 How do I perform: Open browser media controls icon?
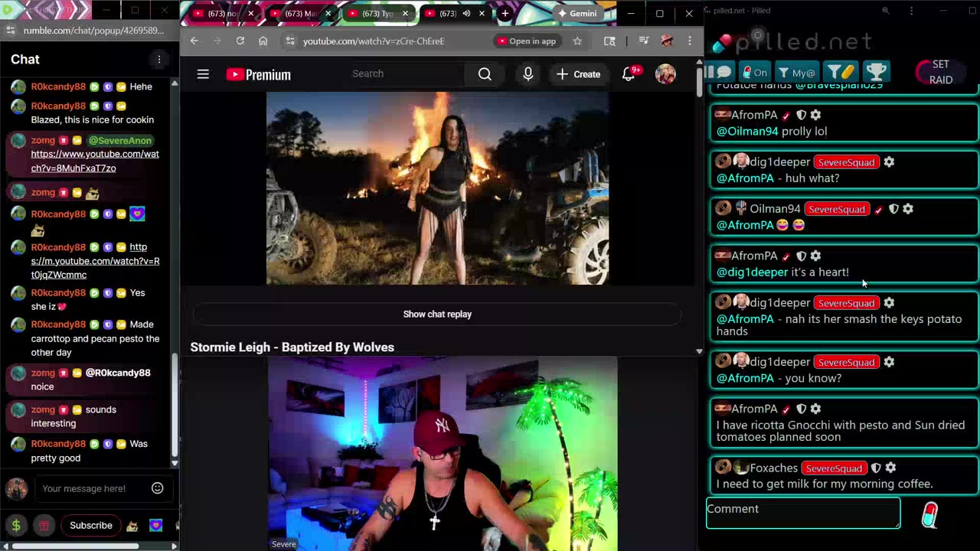pos(644,41)
